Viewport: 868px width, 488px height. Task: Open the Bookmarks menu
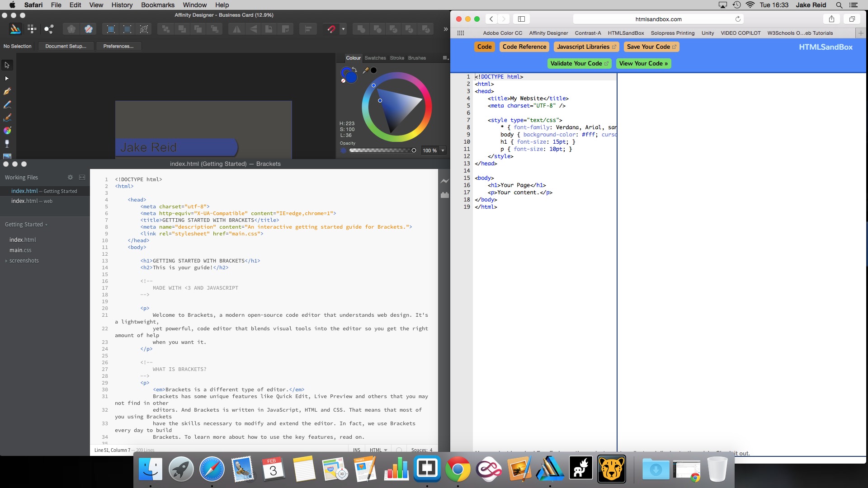(x=157, y=5)
